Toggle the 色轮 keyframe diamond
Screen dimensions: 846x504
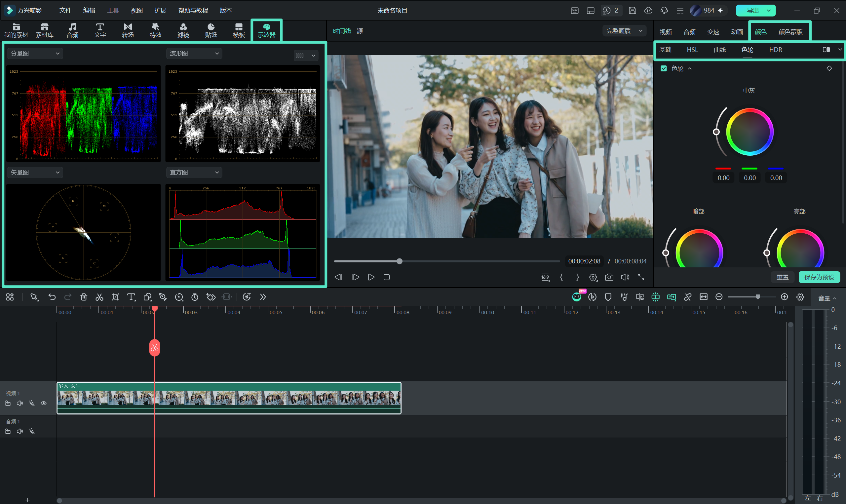click(x=829, y=69)
